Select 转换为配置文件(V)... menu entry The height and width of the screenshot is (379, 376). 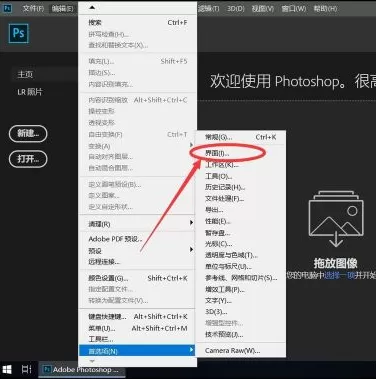tap(137, 300)
